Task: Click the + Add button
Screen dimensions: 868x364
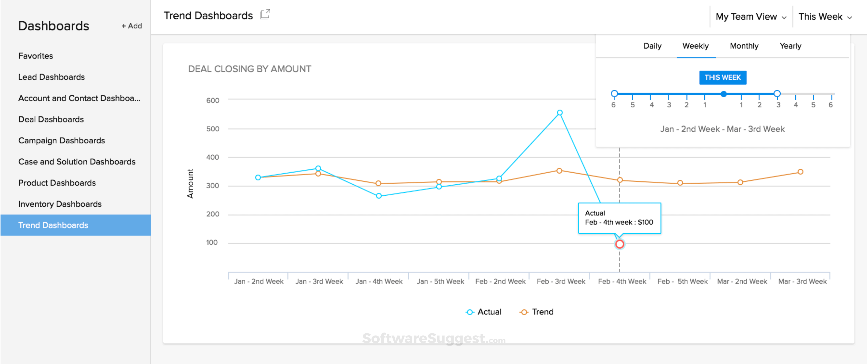Action: [131, 26]
